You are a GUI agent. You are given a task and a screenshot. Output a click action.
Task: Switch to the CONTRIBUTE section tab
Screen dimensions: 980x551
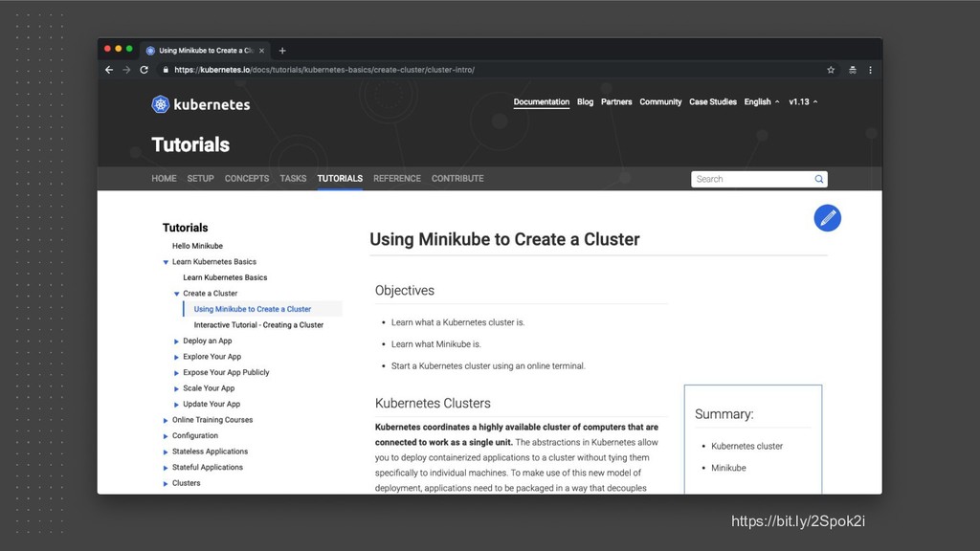point(457,179)
